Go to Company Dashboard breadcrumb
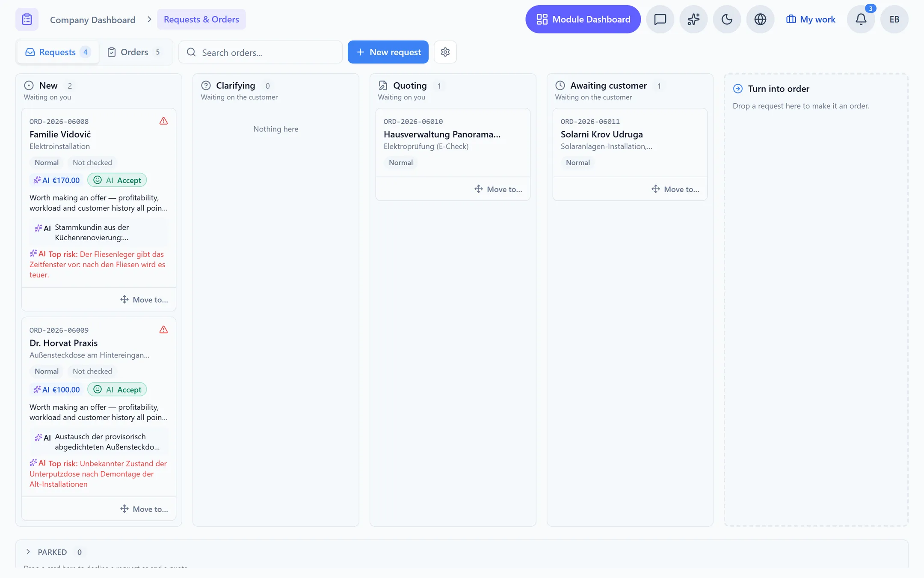 click(x=92, y=20)
